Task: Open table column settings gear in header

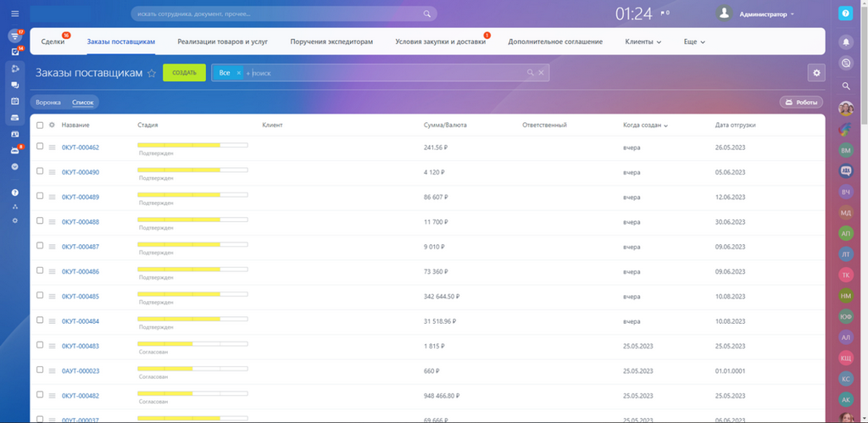Action: [52, 125]
